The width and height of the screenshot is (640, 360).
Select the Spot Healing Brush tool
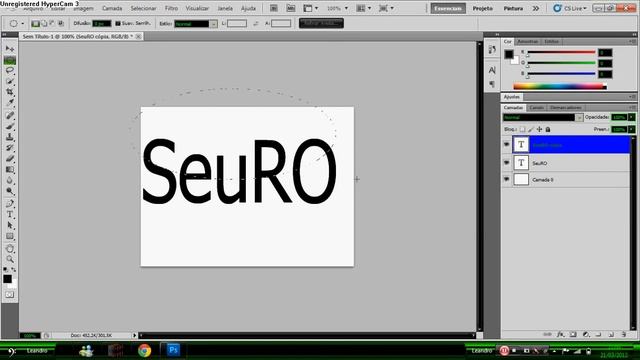point(10,116)
